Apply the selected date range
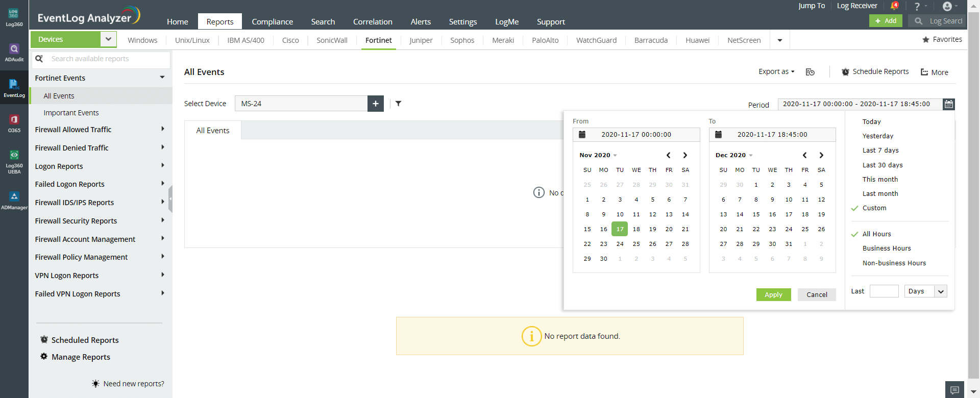 tap(773, 295)
